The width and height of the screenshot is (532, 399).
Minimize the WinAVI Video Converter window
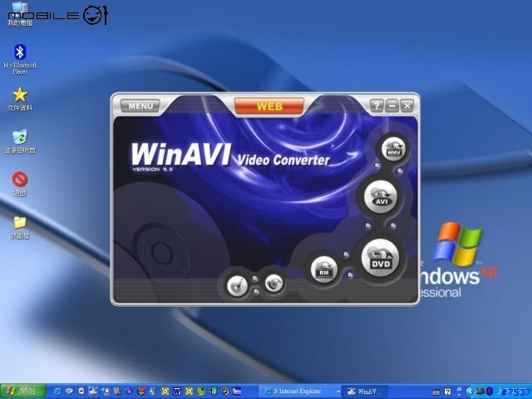click(392, 106)
